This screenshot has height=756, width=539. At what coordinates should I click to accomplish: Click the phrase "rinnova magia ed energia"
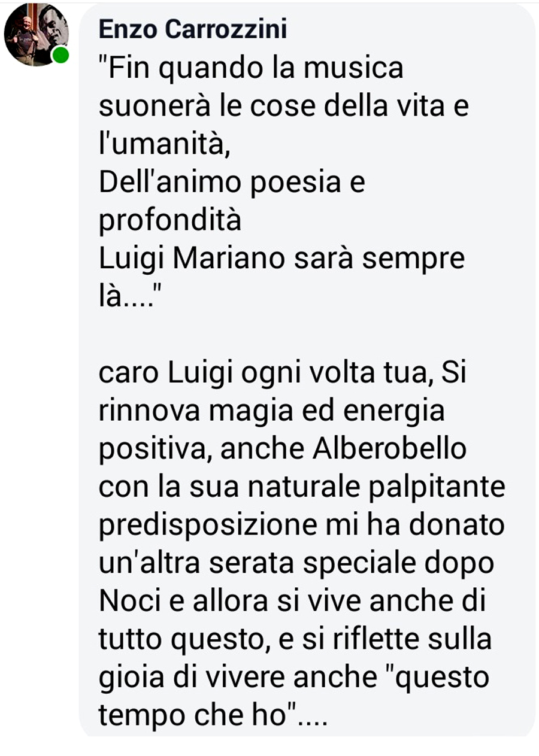coord(271,412)
